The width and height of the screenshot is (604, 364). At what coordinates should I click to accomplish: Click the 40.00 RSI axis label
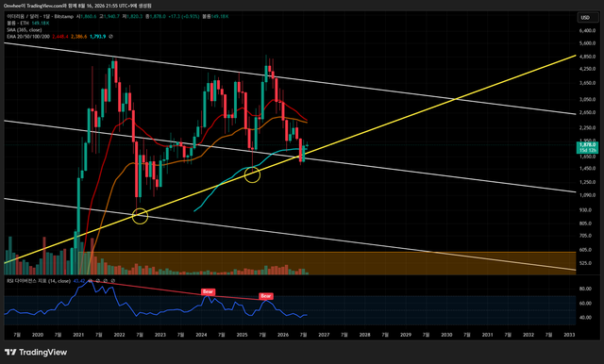[x=585, y=318]
